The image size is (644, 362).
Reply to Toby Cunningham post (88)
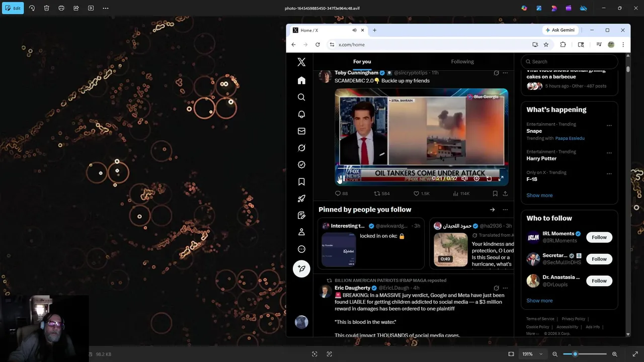coord(341,194)
